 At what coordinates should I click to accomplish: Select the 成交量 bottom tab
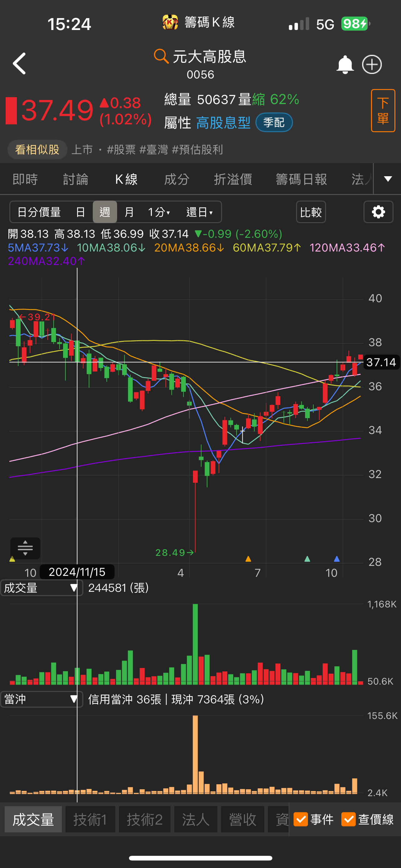tap(33, 819)
